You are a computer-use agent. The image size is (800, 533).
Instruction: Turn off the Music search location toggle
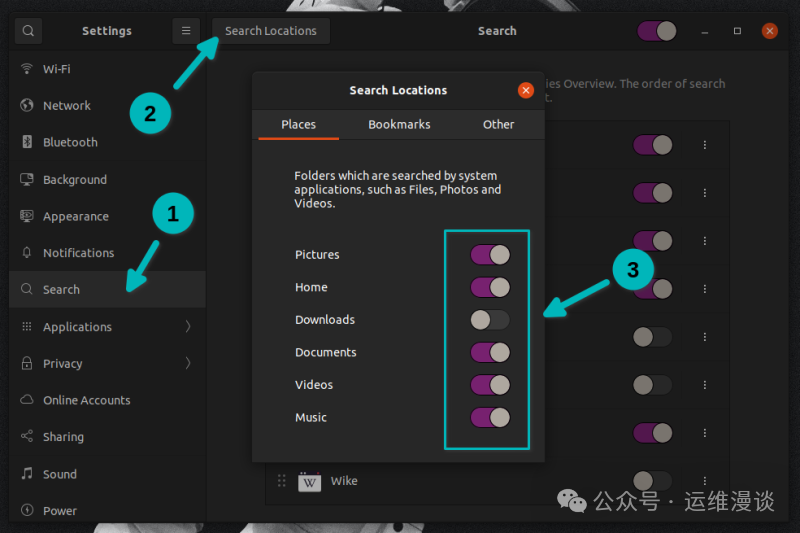[x=490, y=417]
